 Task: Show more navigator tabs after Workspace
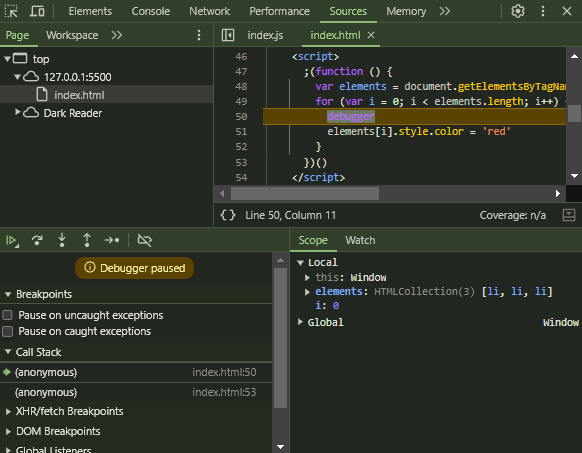pos(117,35)
